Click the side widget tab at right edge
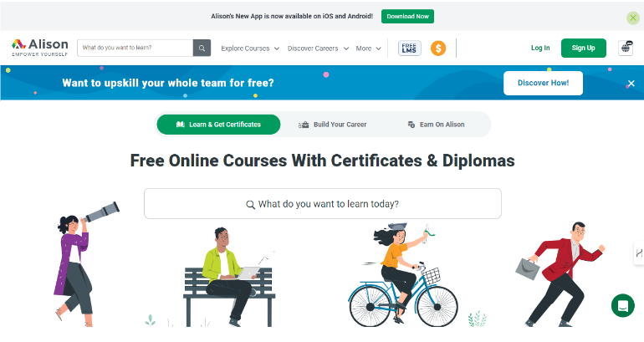Image resolution: width=644 pixels, height=342 pixels. (639, 253)
